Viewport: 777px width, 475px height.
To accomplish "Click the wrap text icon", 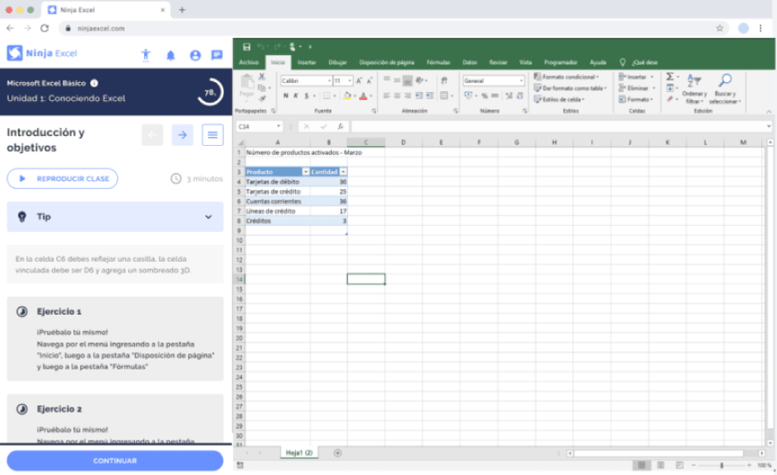I will [x=444, y=80].
